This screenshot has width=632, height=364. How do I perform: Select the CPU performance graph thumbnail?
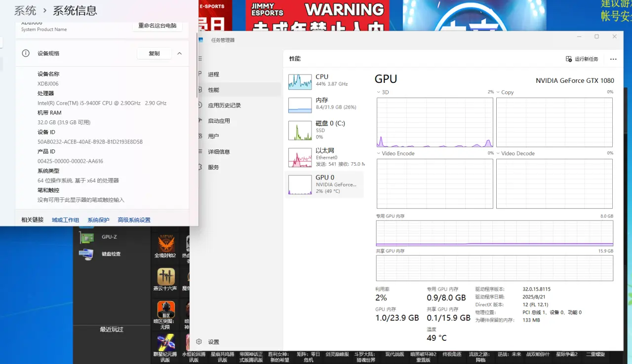click(x=300, y=81)
